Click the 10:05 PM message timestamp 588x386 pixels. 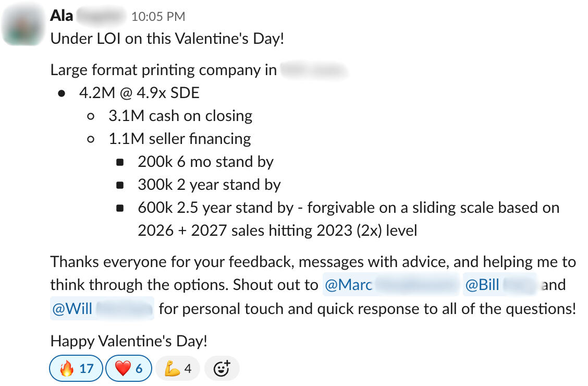pos(158,17)
